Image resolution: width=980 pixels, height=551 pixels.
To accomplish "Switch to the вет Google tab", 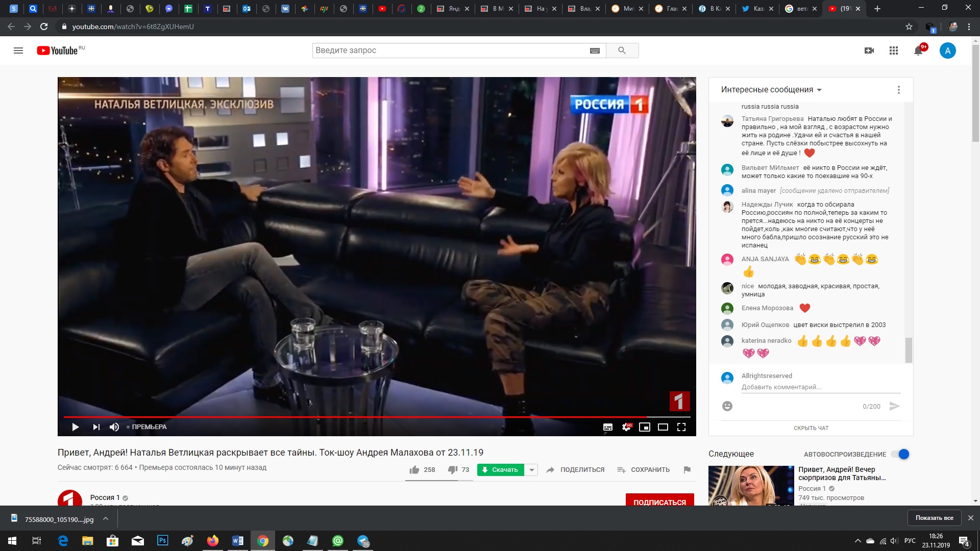I will click(x=800, y=9).
